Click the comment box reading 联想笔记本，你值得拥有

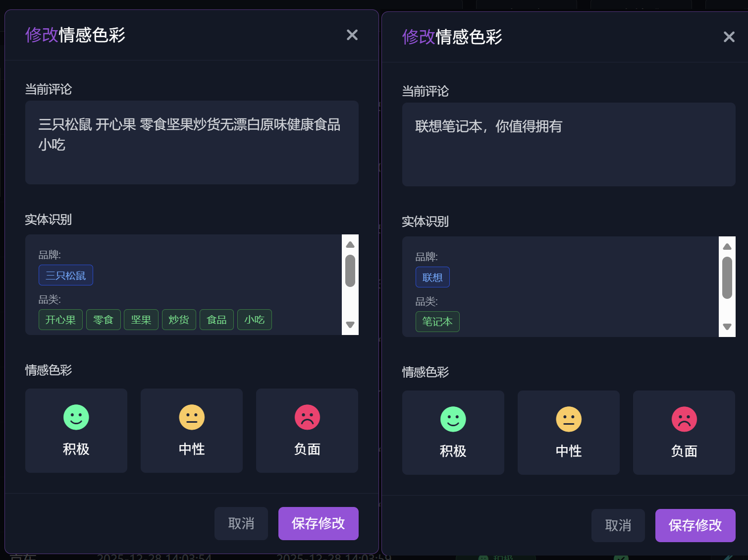(x=569, y=144)
